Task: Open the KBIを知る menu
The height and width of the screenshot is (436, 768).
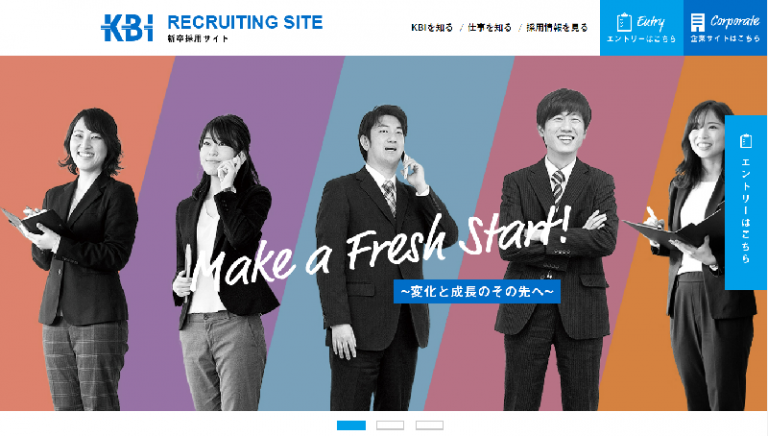Action: coord(432,28)
